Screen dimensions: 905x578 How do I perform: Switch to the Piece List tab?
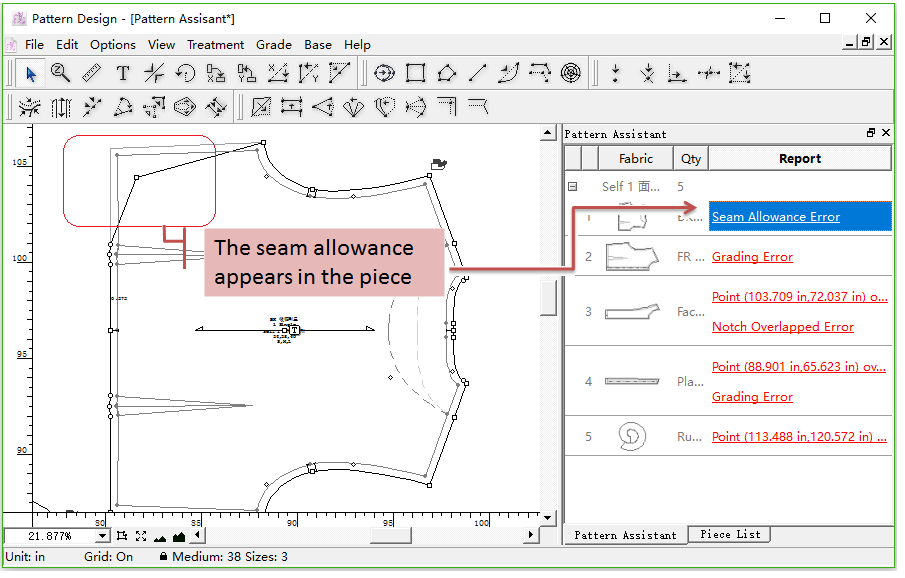click(x=730, y=535)
